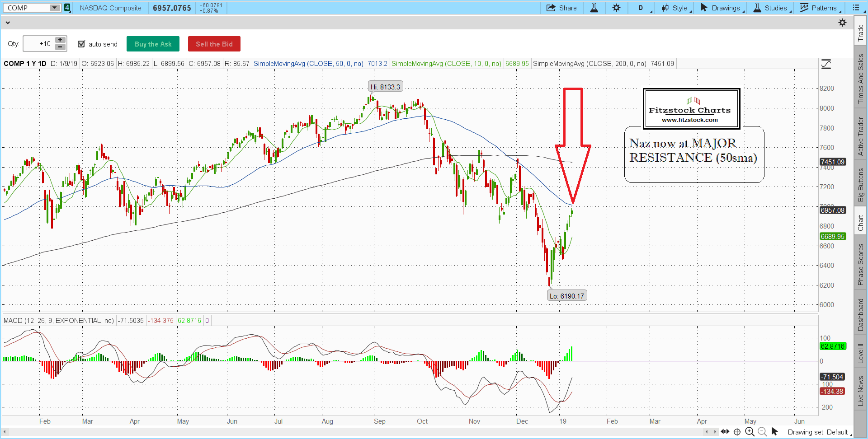
Task: Click the Buy the Ask button
Action: point(153,44)
